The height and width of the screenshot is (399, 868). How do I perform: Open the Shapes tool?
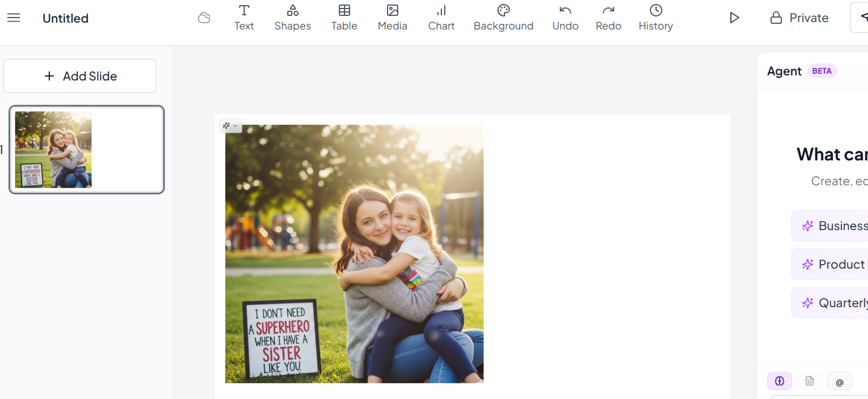coord(292,18)
